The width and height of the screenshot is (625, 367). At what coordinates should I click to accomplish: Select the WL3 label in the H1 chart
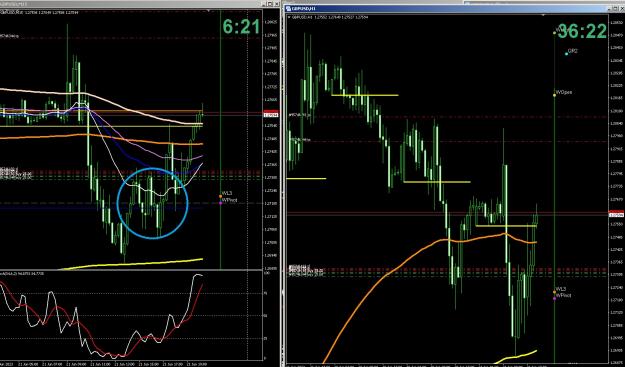pyautogui.click(x=561, y=289)
